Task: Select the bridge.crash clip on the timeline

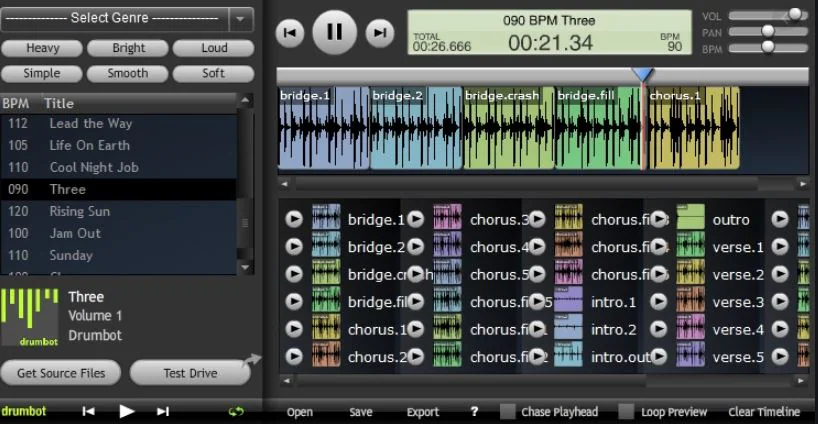Action: (x=509, y=128)
